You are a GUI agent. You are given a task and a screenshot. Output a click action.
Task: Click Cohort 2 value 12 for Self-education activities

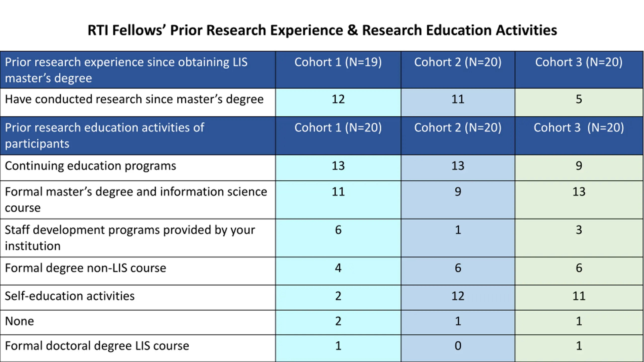[x=458, y=296]
